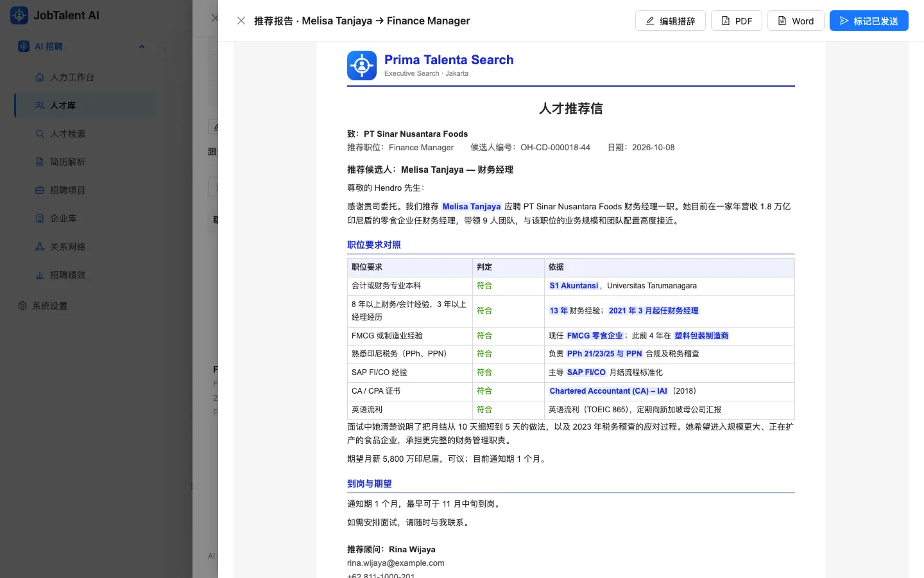The height and width of the screenshot is (578, 924).
Task: Click the highlighted FMCG 零食企业 text
Action: (595, 336)
